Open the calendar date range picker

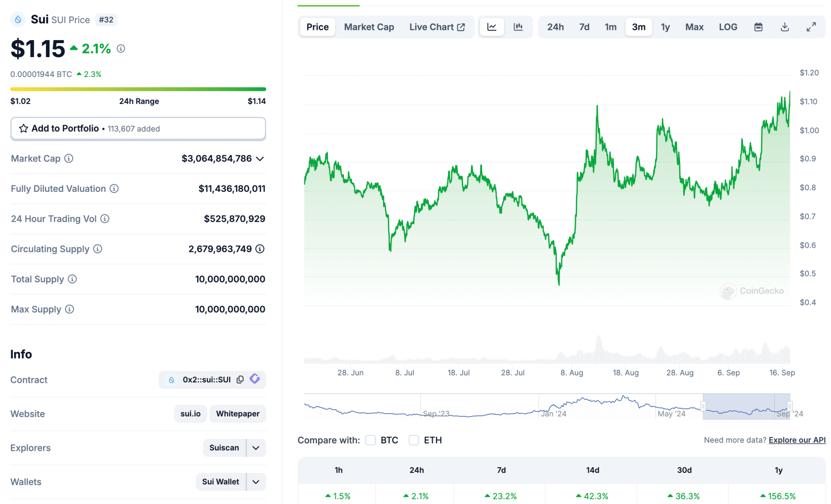[x=758, y=27]
